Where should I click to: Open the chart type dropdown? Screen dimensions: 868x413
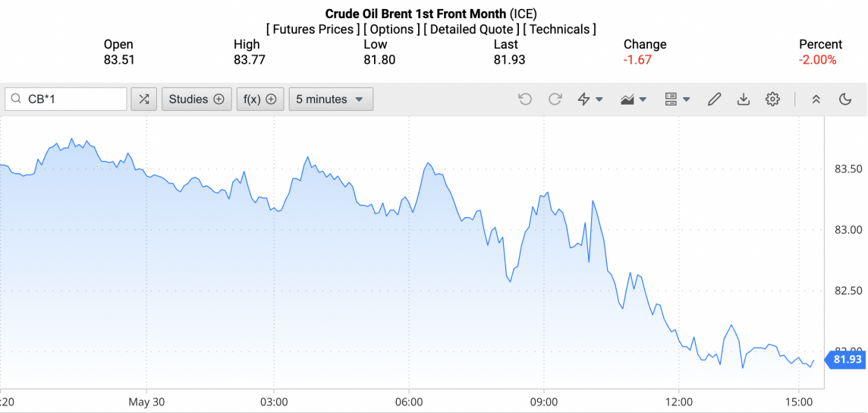tap(633, 99)
